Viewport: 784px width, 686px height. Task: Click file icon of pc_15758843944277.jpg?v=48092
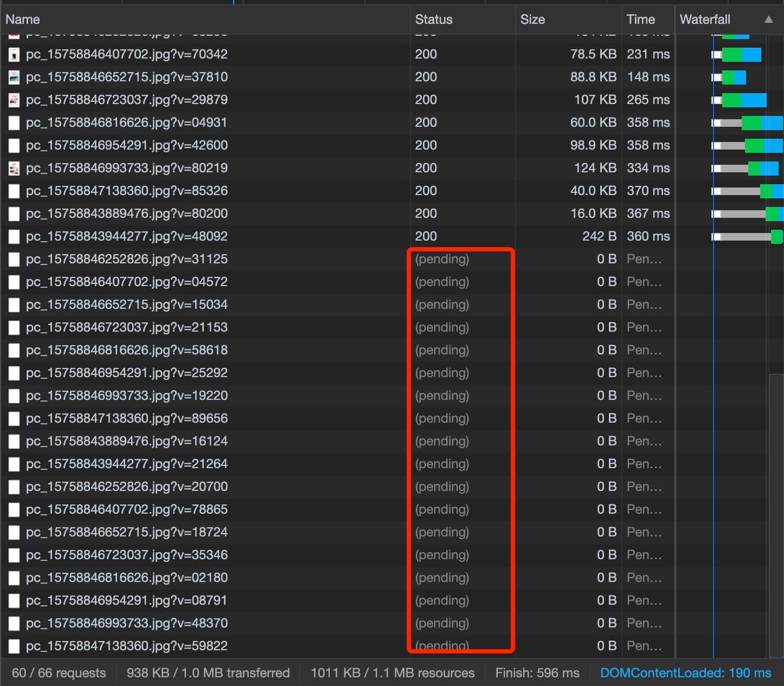[x=14, y=236]
